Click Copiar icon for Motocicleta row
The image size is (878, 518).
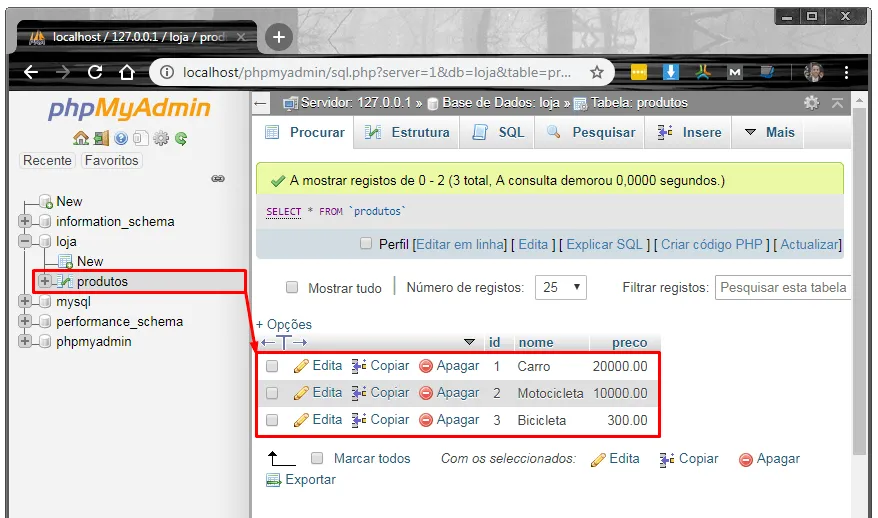359,393
